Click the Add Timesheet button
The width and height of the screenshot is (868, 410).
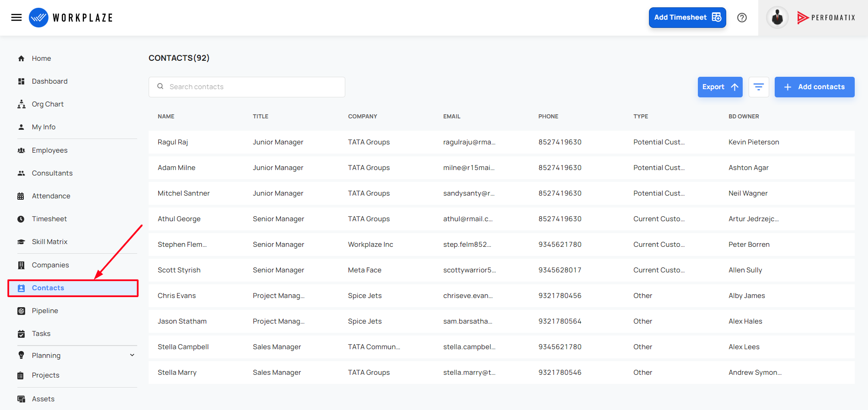tap(687, 17)
